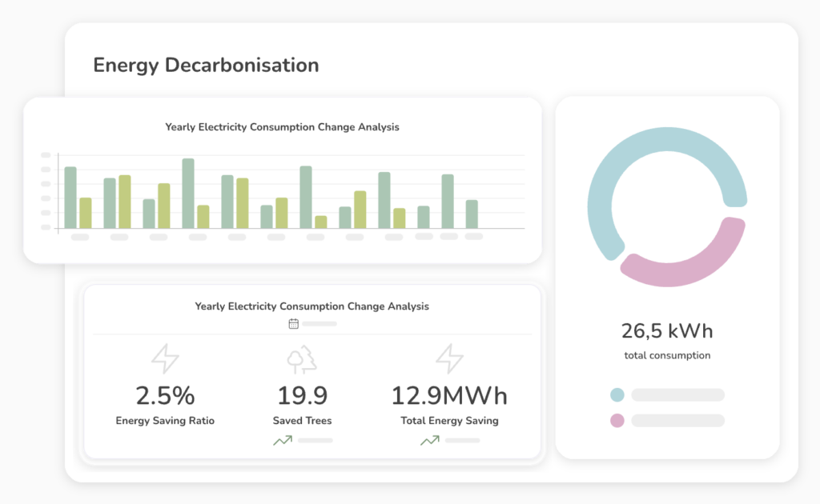Click the Energy Decarbonisation heading

click(206, 65)
